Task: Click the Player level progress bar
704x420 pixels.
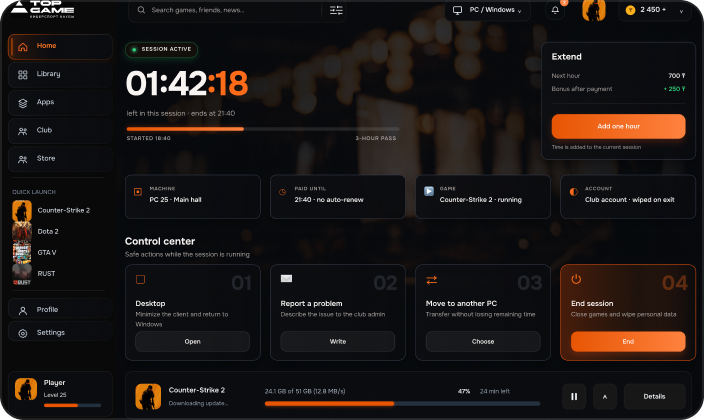Action: (72, 405)
